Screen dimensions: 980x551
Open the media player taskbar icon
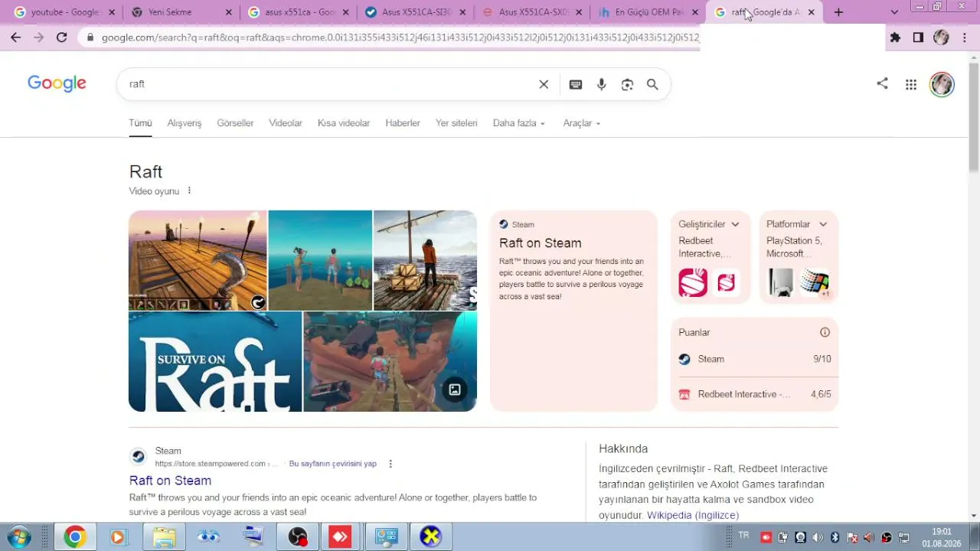coord(118,537)
